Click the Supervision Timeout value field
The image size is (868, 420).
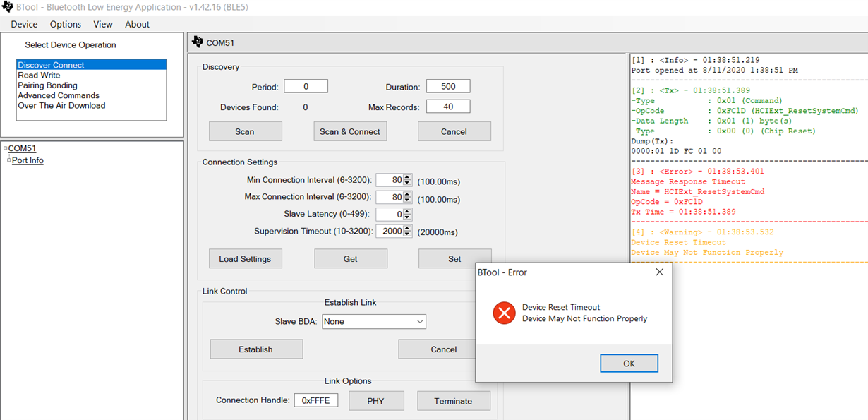pyautogui.click(x=389, y=231)
